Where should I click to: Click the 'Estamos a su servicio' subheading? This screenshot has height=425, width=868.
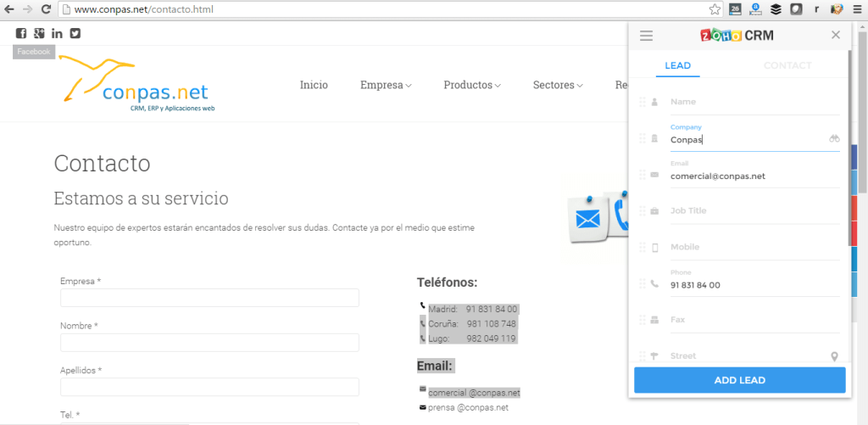tap(142, 198)
